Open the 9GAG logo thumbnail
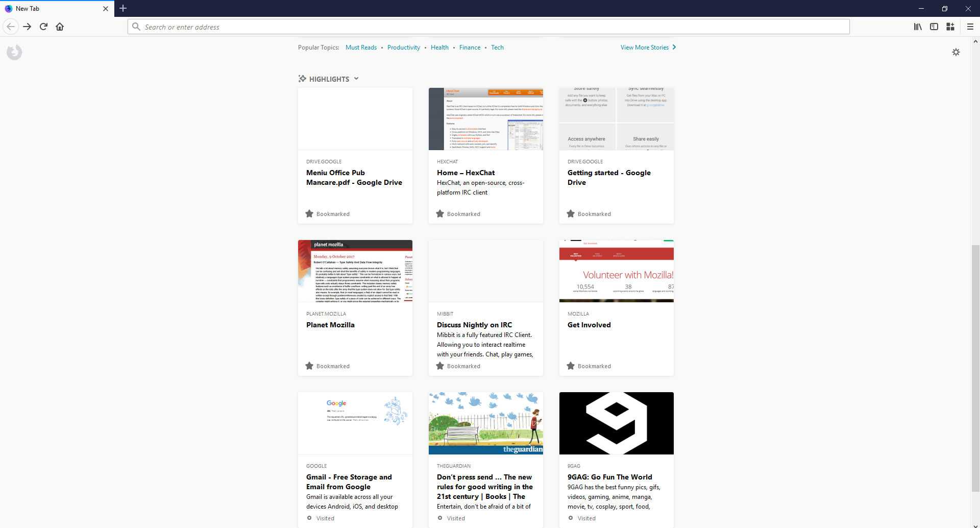The image size is (980, 528). (x=617, y=423)
